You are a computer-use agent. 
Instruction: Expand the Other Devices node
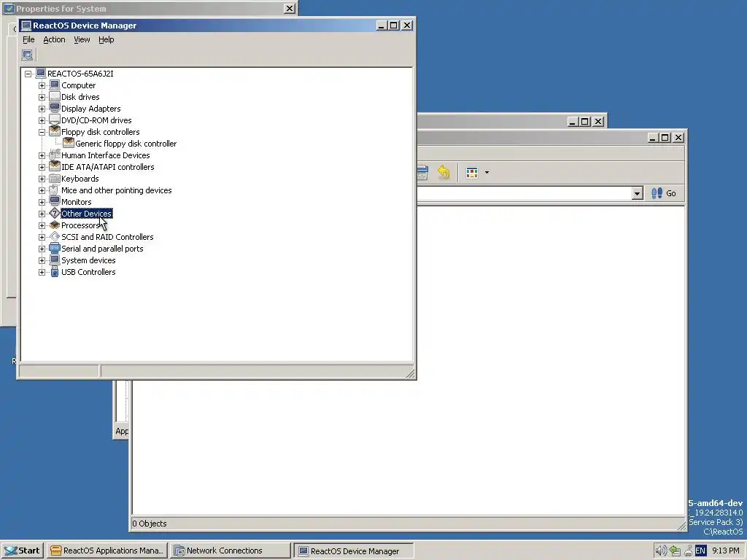pos(42,214)
